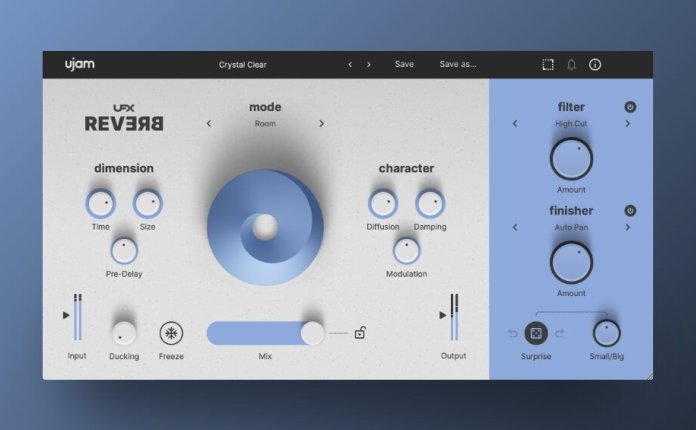Click the Mix slider handle
This screenshot has height=430, width=696.
pos(312,333)
